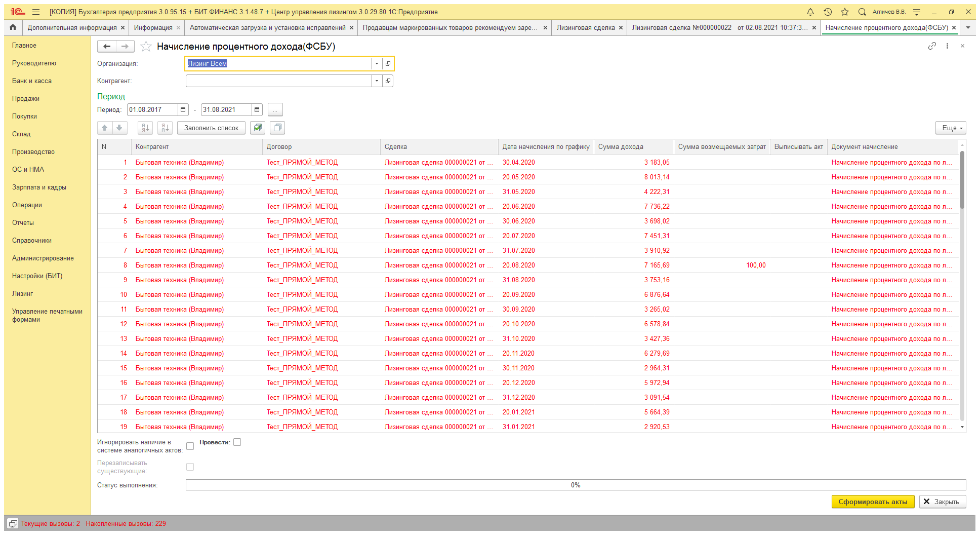
Task: Click the check all rows icon
Action: click(258, 128)
